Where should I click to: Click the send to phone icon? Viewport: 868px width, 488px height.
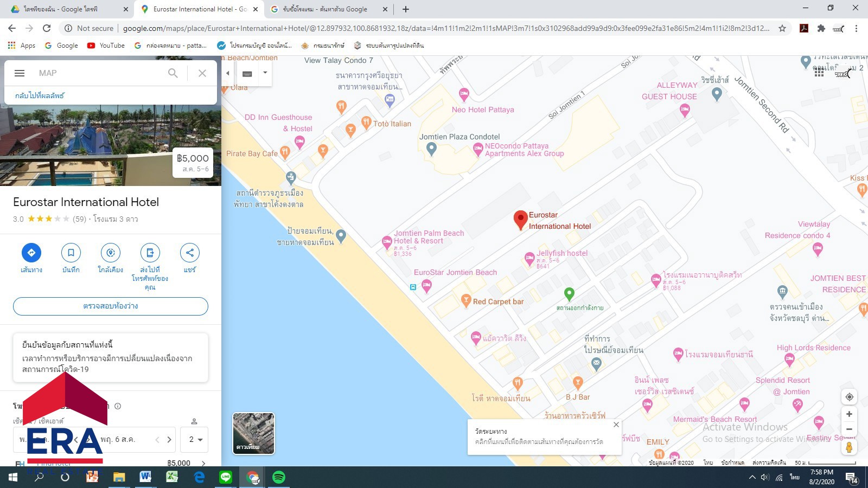[x=150, y=253]
